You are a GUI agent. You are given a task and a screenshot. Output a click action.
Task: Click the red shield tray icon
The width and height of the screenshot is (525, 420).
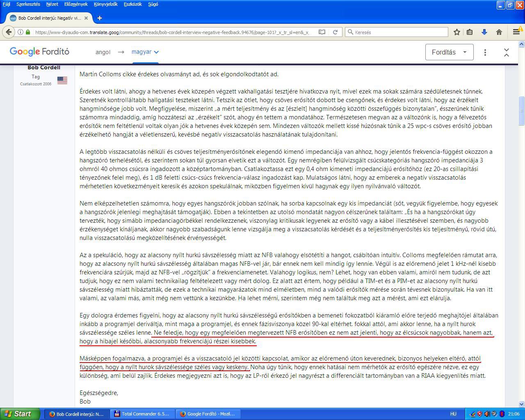480,414
